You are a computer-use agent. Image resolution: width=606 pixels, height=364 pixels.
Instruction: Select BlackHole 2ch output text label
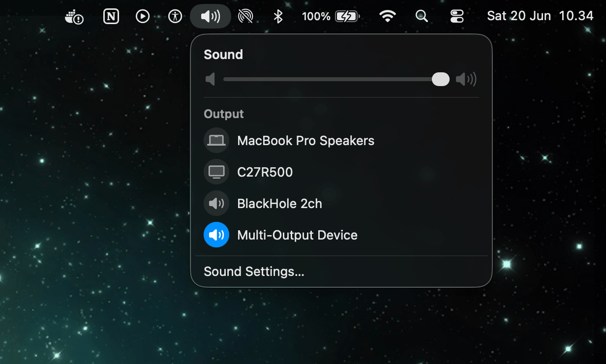click(280, 204)
